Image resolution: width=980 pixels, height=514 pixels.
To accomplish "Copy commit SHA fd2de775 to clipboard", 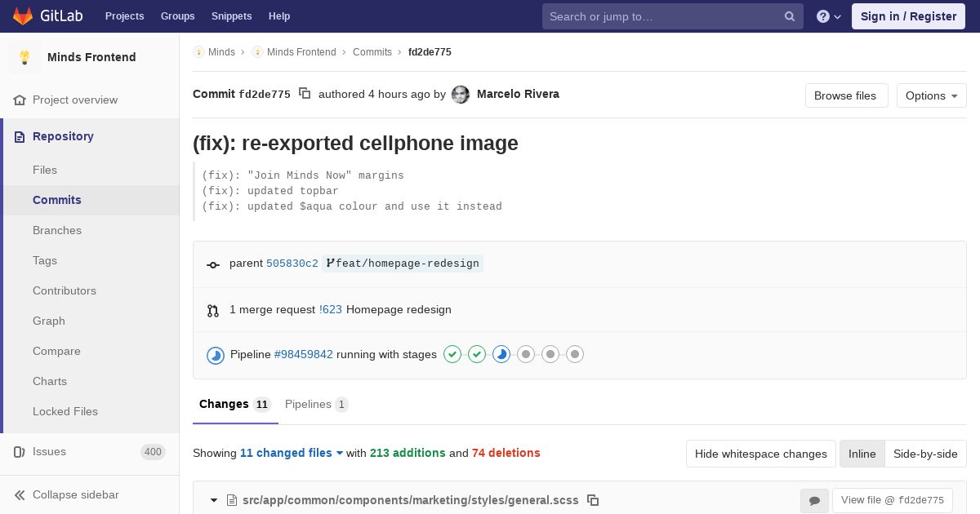I will coord(305,94).
